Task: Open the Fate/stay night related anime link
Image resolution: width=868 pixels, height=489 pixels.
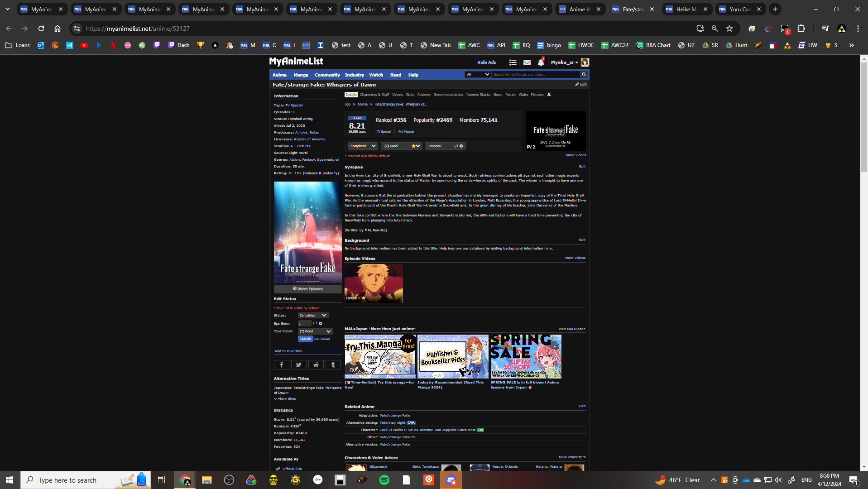Action: tap(393, 423)
